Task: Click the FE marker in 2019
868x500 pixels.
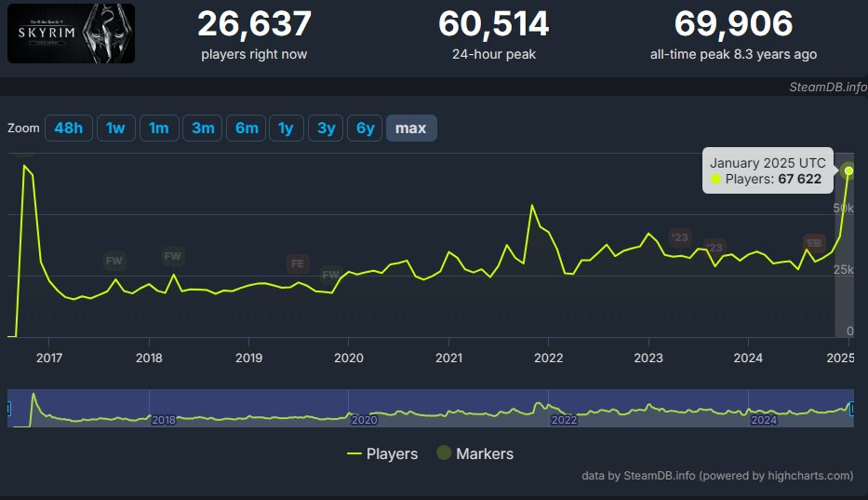Action: tap(298, 264)
